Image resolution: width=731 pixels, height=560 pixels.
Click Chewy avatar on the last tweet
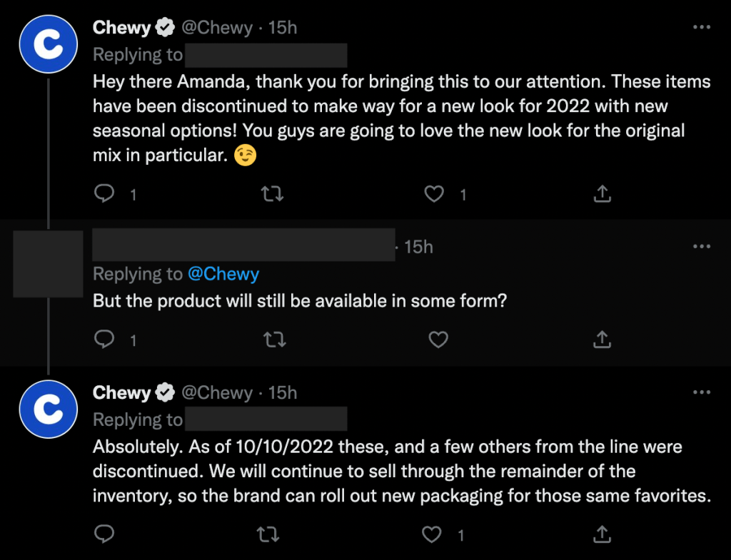pyautogui.click(x=48, y=409)
